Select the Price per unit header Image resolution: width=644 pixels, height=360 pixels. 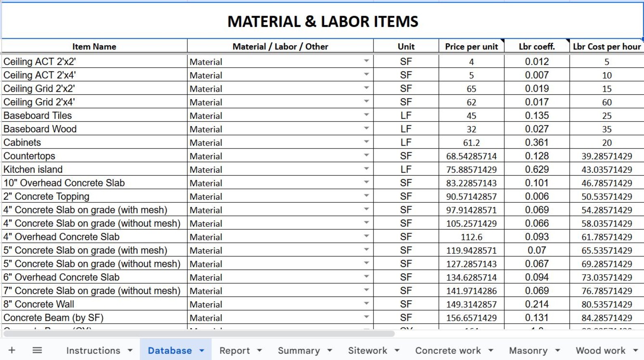[471, 46]
